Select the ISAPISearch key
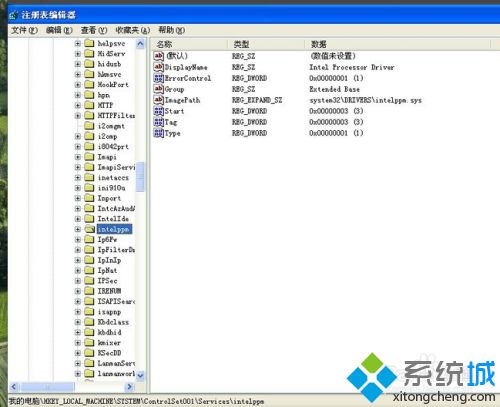 (116, 301)
